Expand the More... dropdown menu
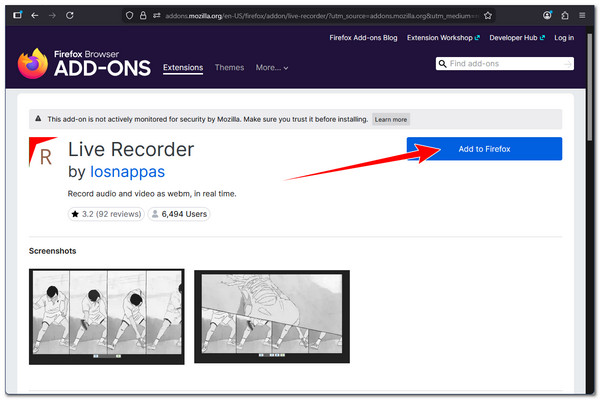 [x=272, y=68]
